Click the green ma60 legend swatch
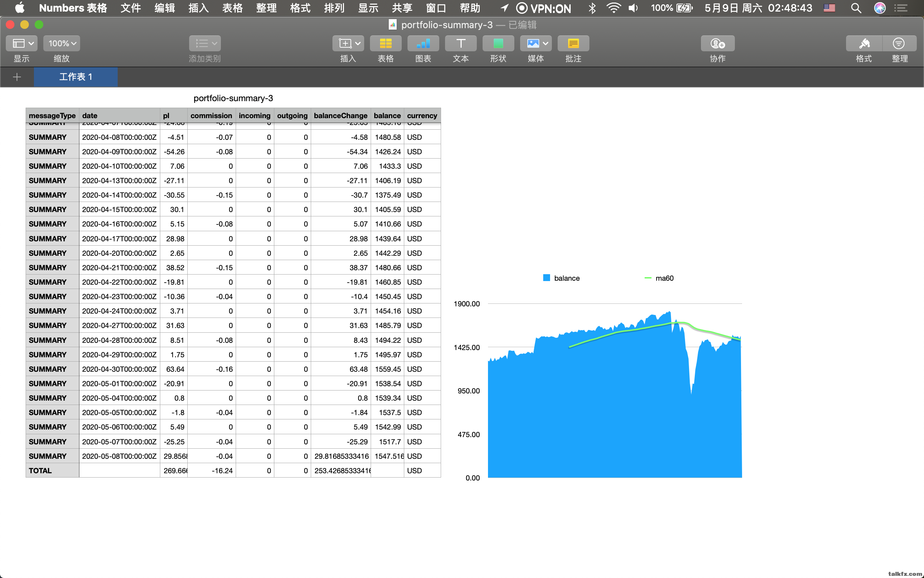Image resolution: width=924 pixels, height=578 pixels. point(648,278)
